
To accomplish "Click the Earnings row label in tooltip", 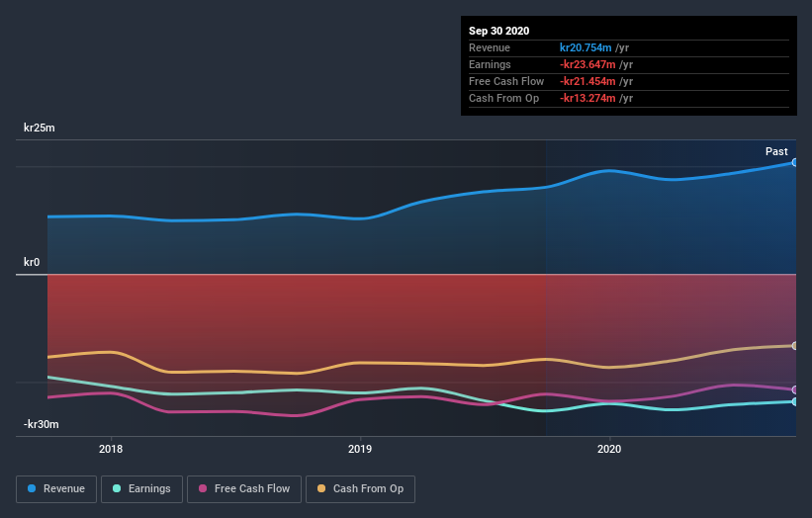I will coord(490,64).
